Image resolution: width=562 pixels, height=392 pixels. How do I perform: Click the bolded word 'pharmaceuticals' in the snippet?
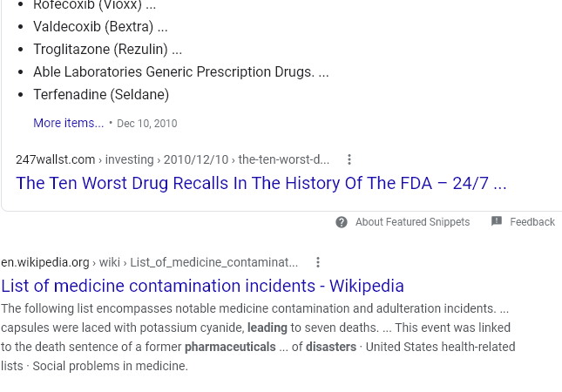tap(230, 347)
